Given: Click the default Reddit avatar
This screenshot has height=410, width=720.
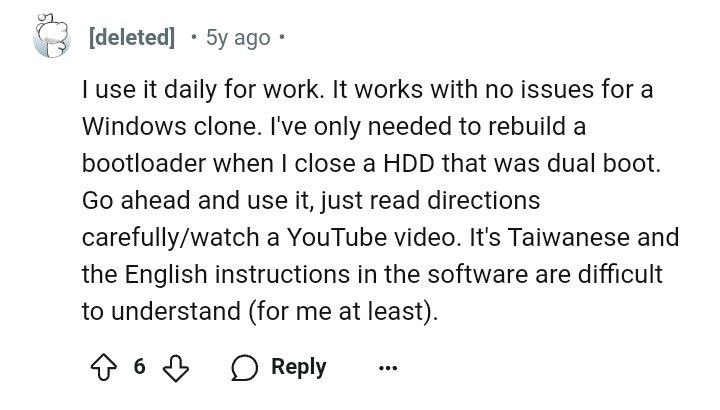Looking at the screenshot, I should click(x=51, y=36).
